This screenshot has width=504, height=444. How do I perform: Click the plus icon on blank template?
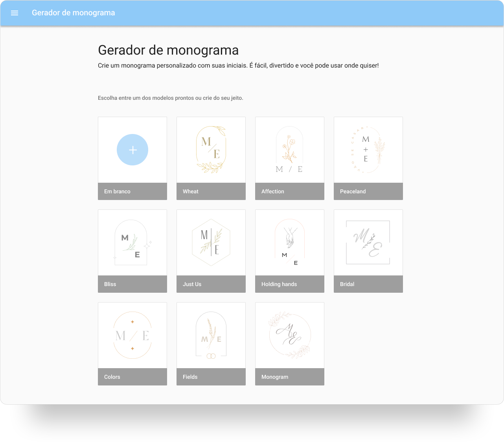click(132, 150)
